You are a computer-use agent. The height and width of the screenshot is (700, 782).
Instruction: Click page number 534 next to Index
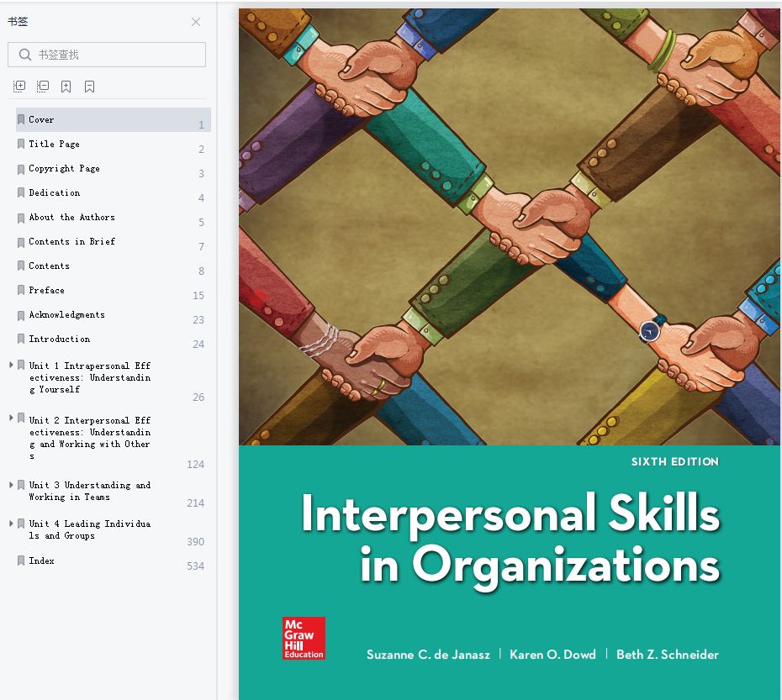coord(195,566)
